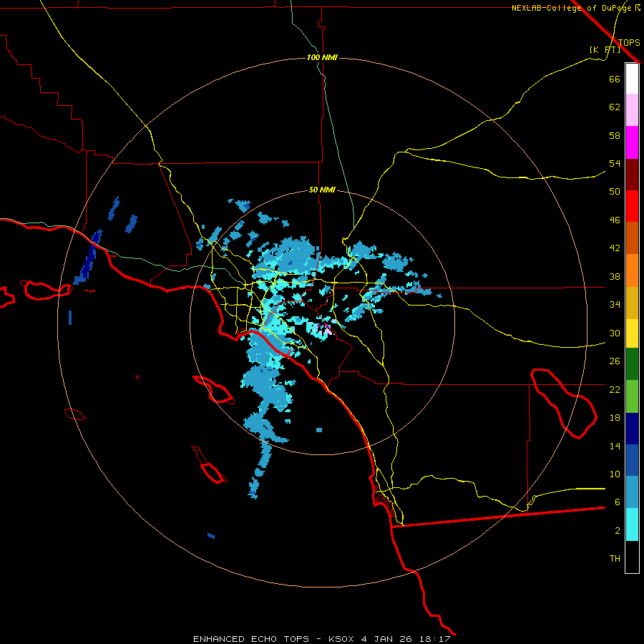Click the '26' legend value
Image resolution: width=644 pixels, height=644 pixels.
pos(615,361)
